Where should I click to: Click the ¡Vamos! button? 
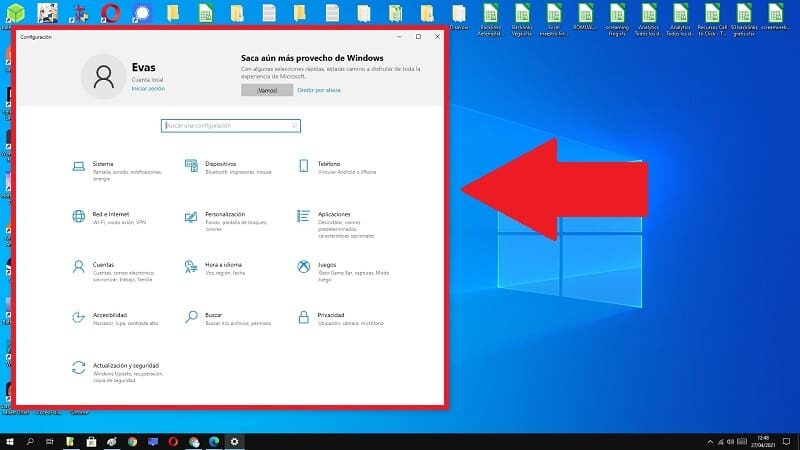267,90
